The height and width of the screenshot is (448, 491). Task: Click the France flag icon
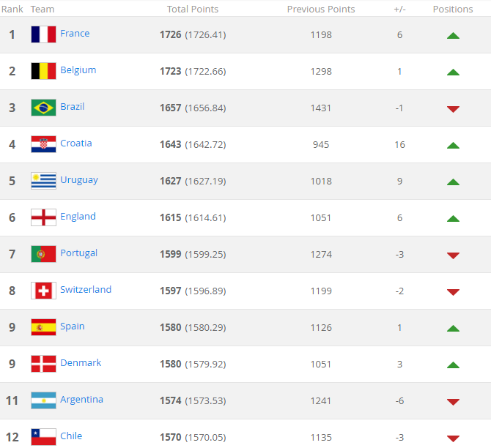[43, 34]
